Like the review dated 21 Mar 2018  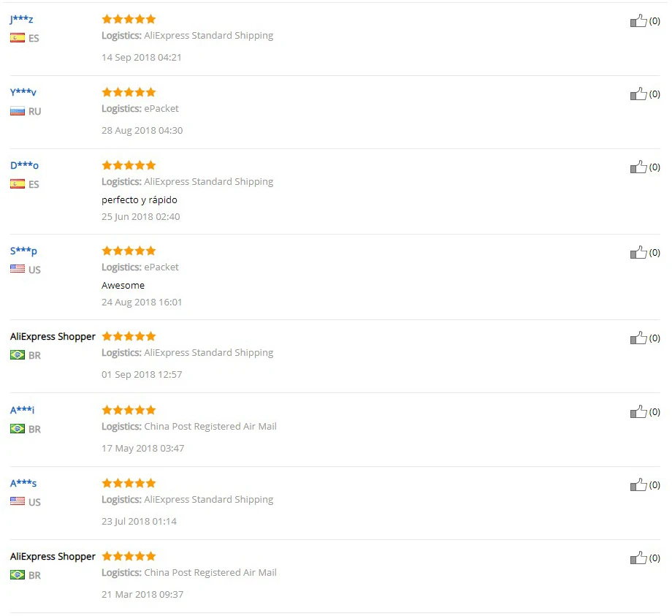click(x=638, y=558)
